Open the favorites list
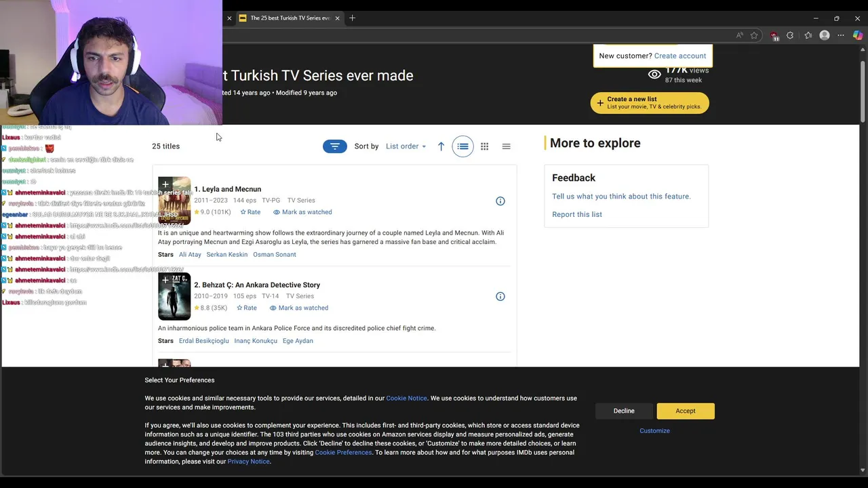The image size is (868, 488). (x=808, y=35)
